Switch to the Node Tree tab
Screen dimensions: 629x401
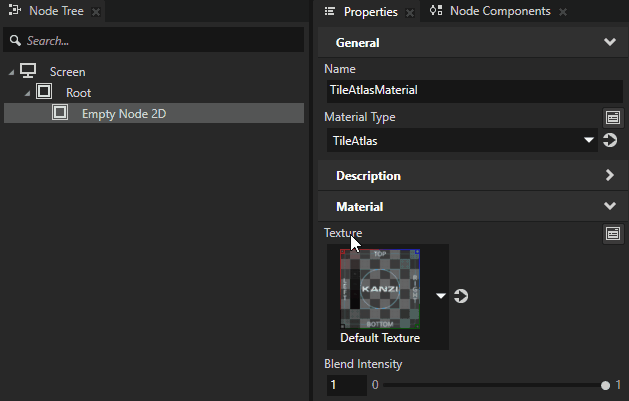point(56,11)
